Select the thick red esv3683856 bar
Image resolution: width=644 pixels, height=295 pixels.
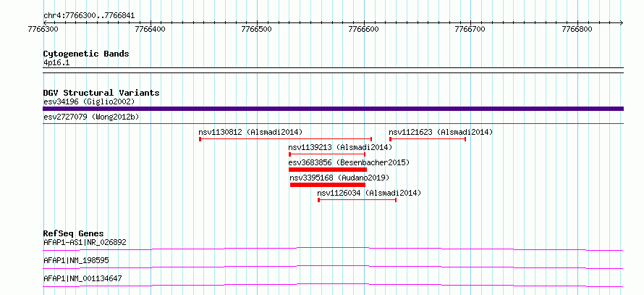click(328, 170)
